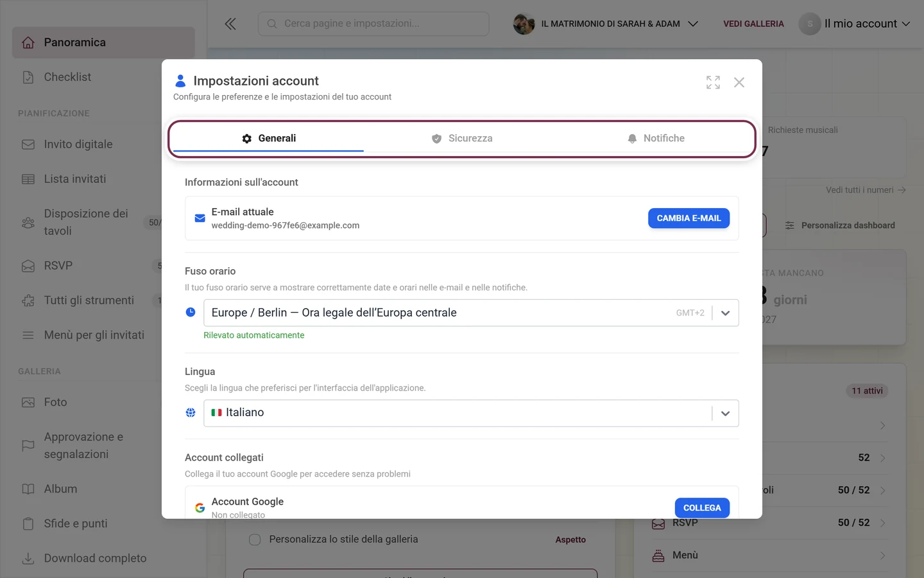Click the CAMBIA E-MAIL button
This screenshot has height=578, width=924.
coord(689,218)
